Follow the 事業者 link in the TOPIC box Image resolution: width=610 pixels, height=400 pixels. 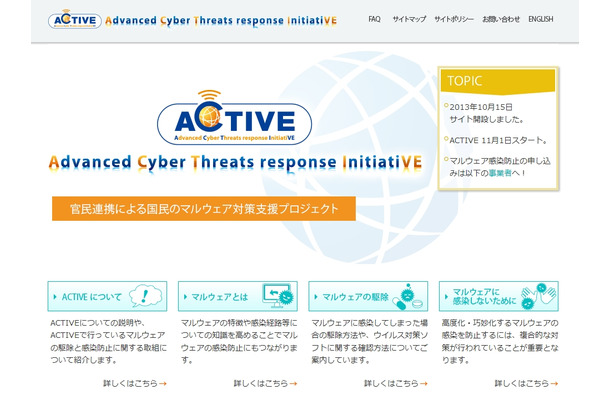pyautogui.click(x=500, y=173)
